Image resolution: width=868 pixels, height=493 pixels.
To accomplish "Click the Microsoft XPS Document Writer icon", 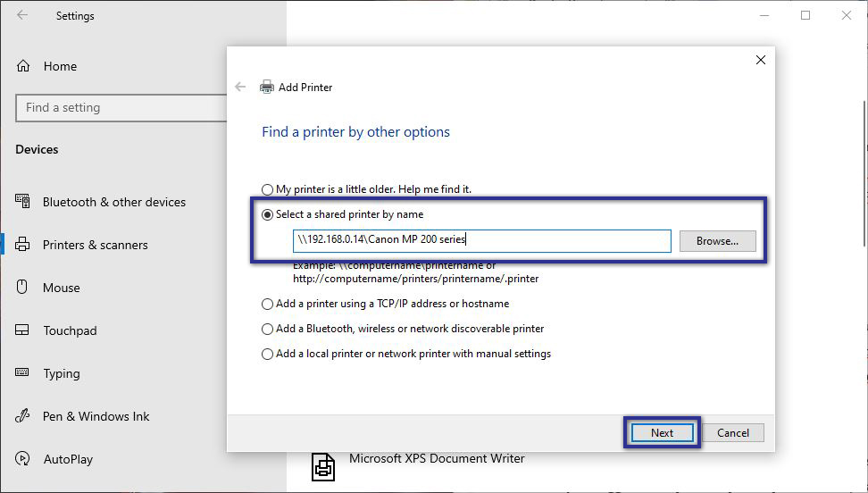I will tap(323, 465).
